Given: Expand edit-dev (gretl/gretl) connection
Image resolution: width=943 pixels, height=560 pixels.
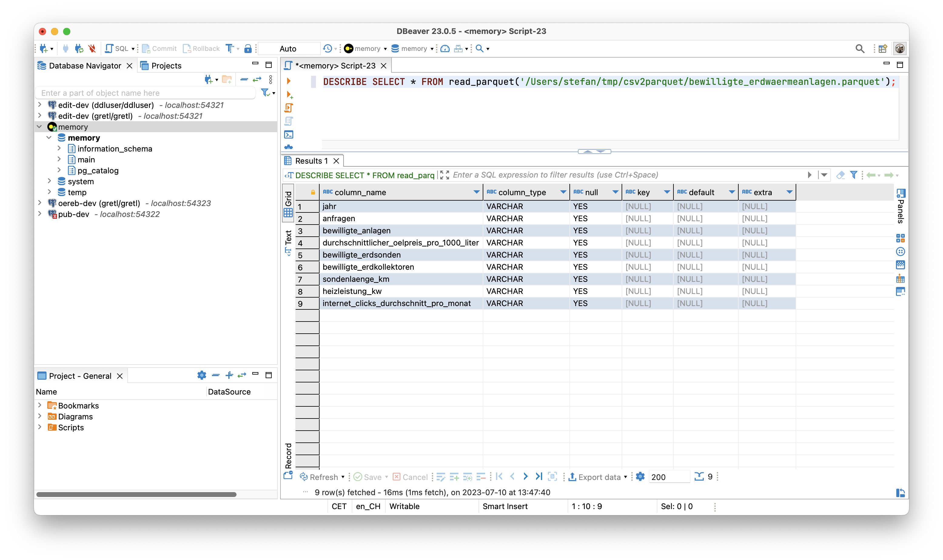Looking at the screenshot, I should click(x=40, y=115).
